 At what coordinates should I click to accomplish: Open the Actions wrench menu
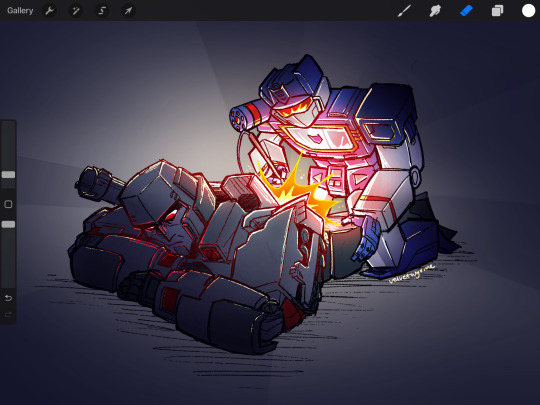click(x=49, y=11)
